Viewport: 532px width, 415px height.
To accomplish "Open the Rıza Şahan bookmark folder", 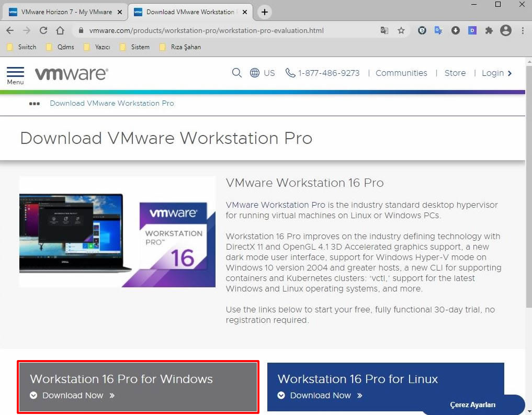I will (180, 47).
